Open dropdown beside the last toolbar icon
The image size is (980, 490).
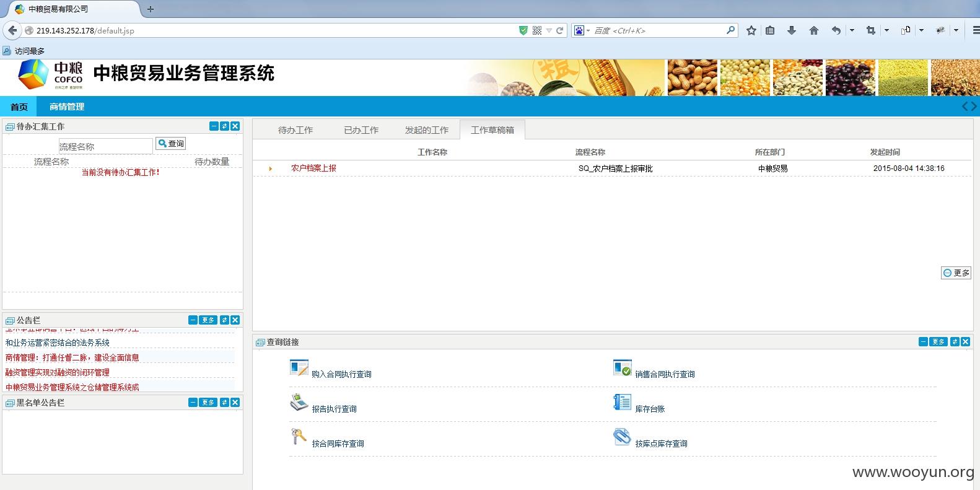(x=956, y=30)
